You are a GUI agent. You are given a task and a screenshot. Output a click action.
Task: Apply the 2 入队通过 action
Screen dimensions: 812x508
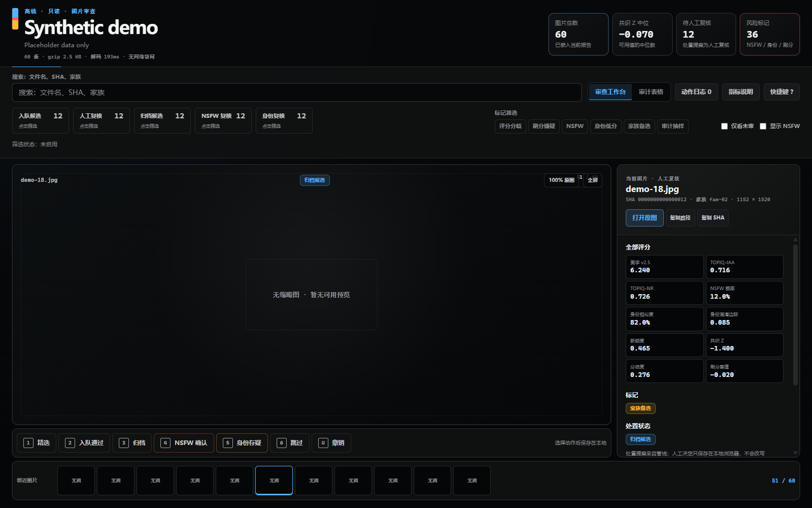tap(84, 443)
